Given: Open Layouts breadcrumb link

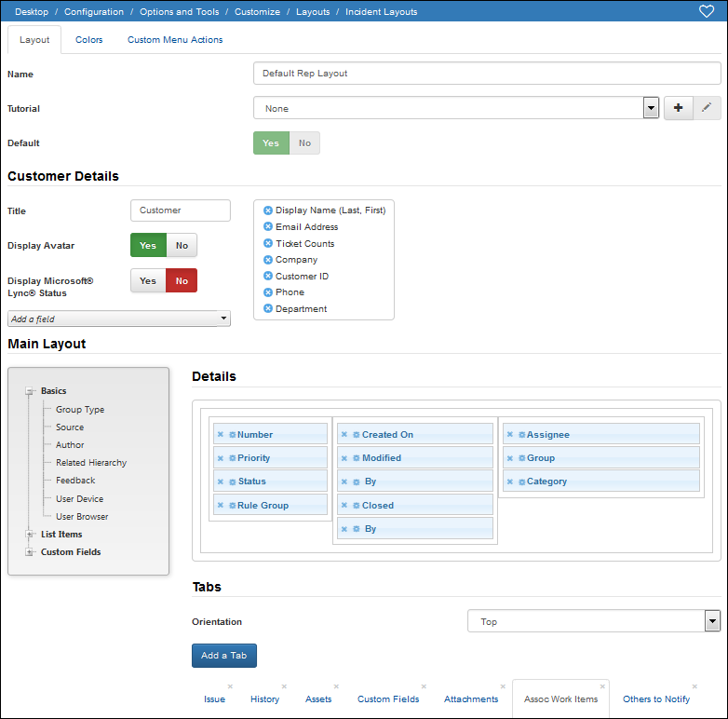Looking at the screenshot, I should pyautogui.click(x=313, y=11).
